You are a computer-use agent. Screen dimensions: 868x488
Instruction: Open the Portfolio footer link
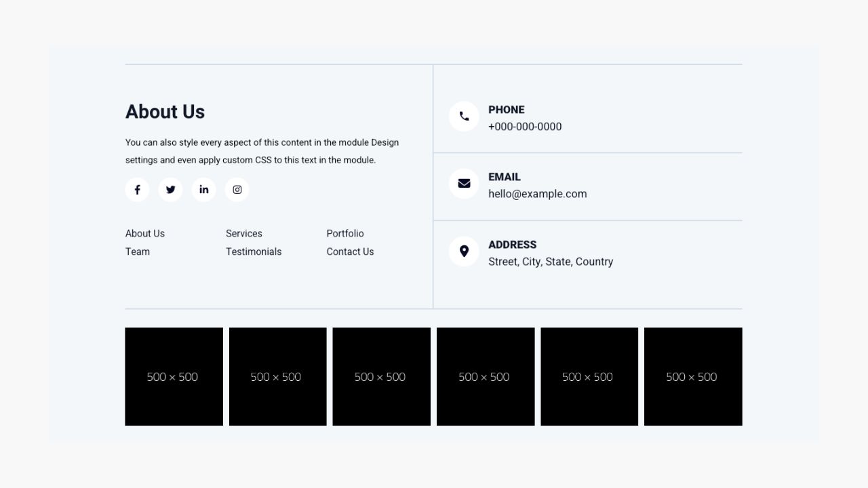pyautogui.click(x=345, y=233)
